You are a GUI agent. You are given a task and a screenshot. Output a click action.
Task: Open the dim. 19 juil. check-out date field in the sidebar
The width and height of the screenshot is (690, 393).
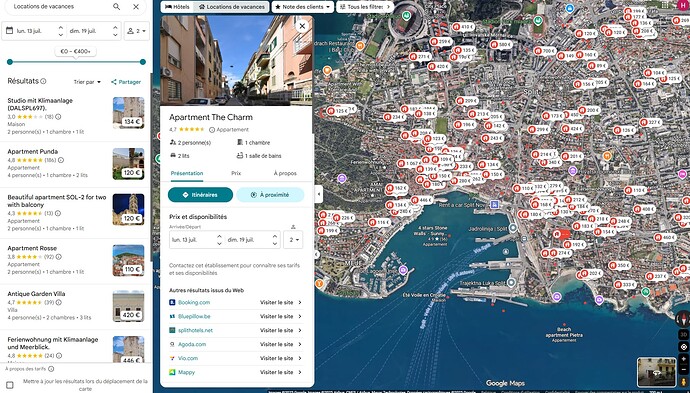[x=93, y=31]
